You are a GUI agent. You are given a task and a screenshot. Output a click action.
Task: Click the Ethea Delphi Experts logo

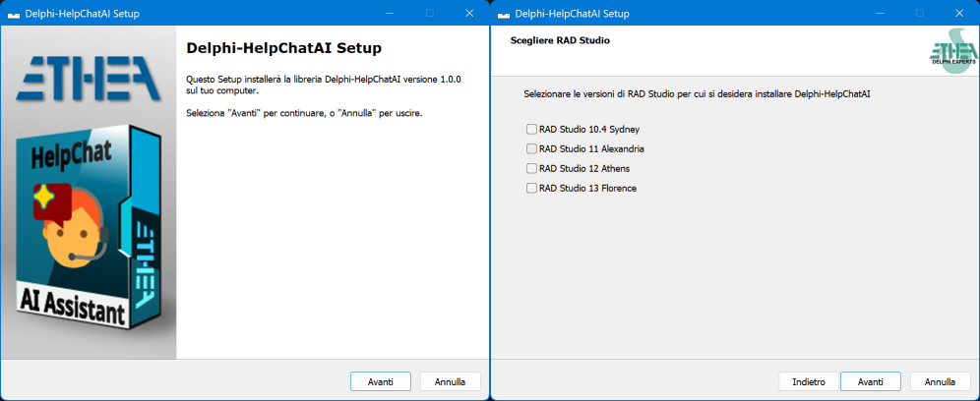coord(953,51)
